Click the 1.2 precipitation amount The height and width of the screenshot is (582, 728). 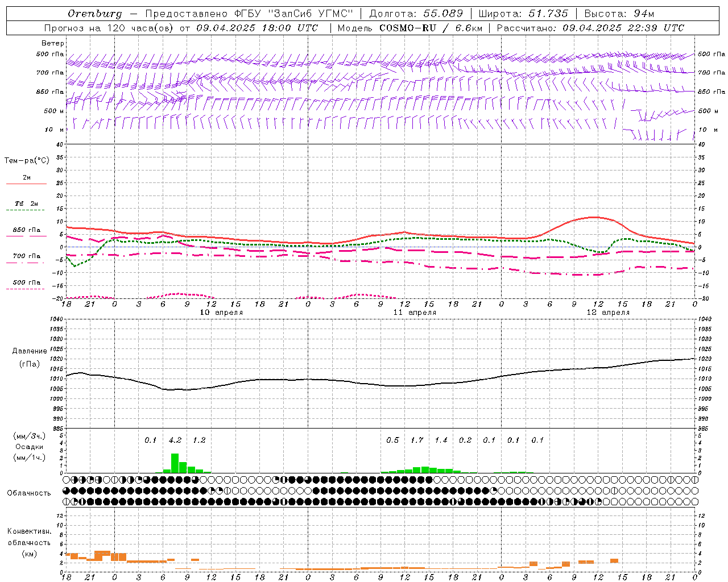(x=199, y=440)
